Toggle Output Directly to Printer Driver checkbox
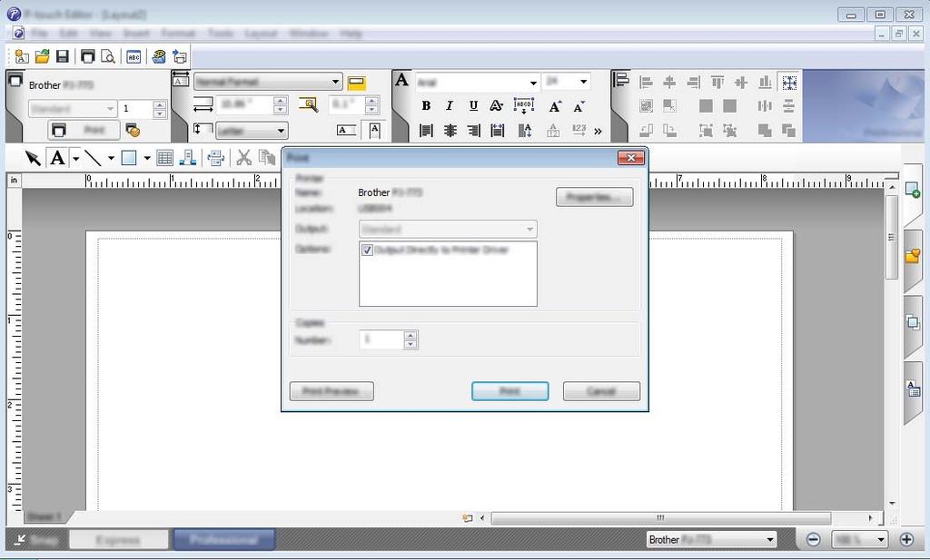930x560 pixels. 367,251
